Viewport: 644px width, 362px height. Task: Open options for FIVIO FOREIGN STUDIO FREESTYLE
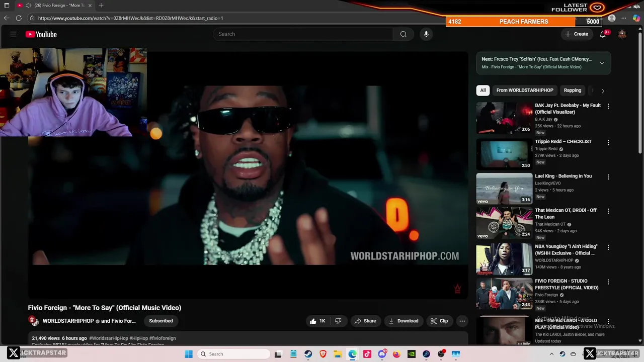[x=608, y=282]
